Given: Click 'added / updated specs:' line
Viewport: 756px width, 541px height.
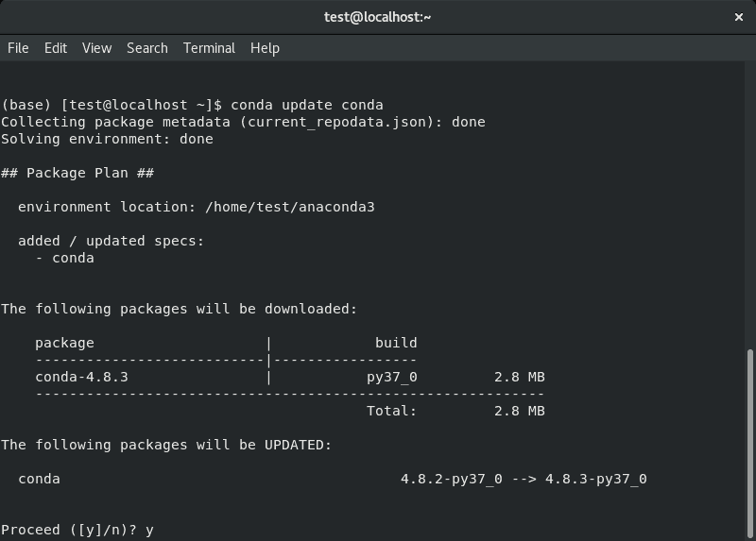Looking at the screenshot, I should pyautogui.click(x=112, y=241).
